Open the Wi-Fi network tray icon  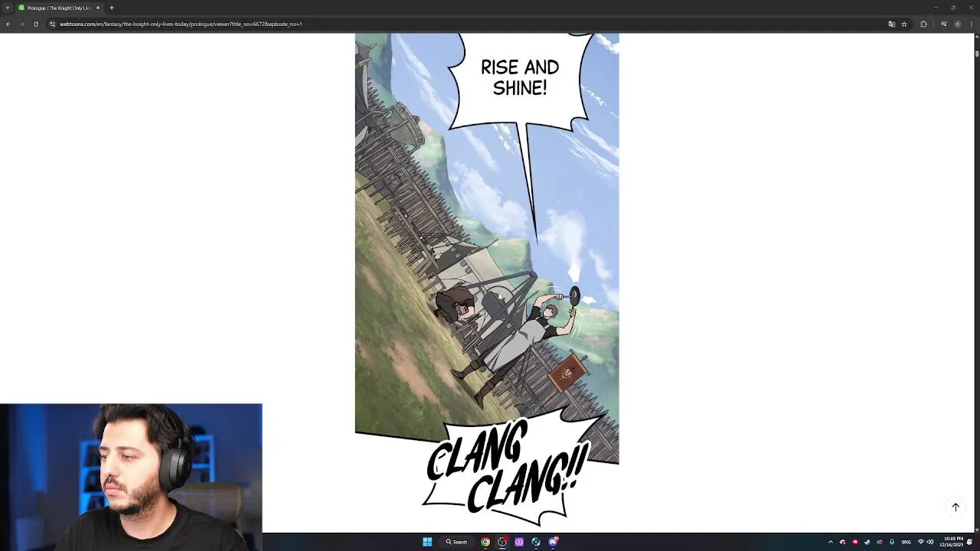[921, 542]
